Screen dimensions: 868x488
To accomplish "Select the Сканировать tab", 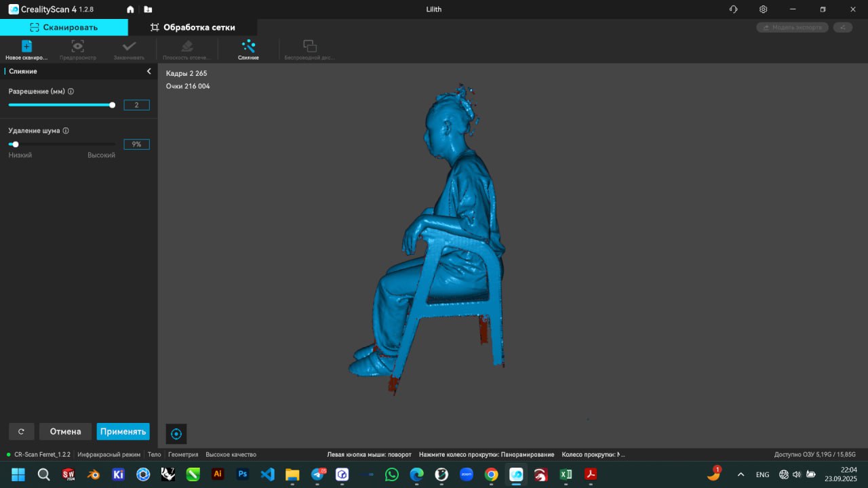I will pos(64,27).
